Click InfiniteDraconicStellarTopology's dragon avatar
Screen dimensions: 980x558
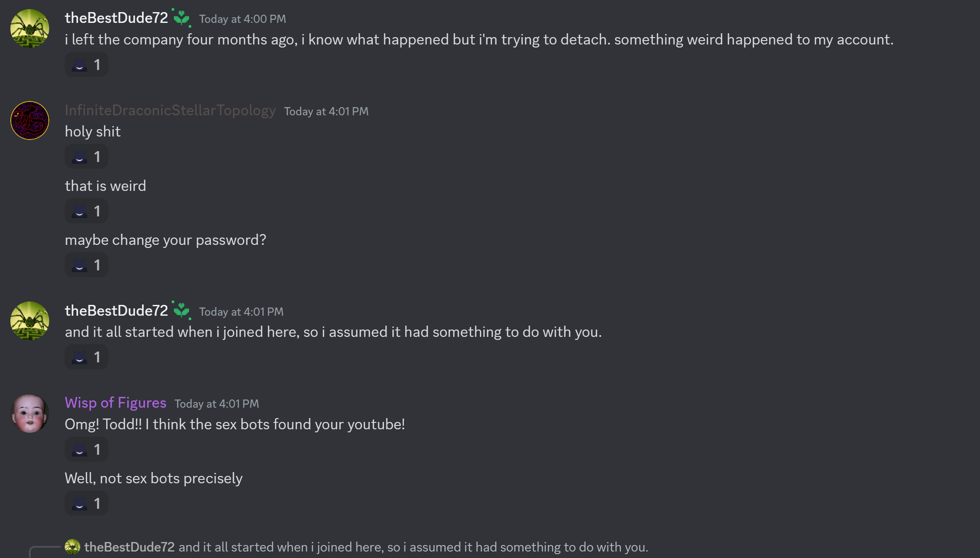(30, 120)
